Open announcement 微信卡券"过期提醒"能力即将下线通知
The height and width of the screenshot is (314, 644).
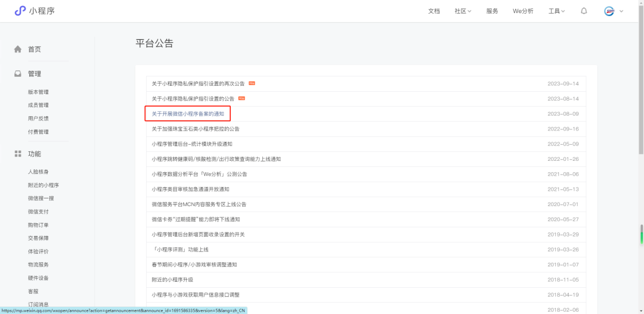point(196,219)
